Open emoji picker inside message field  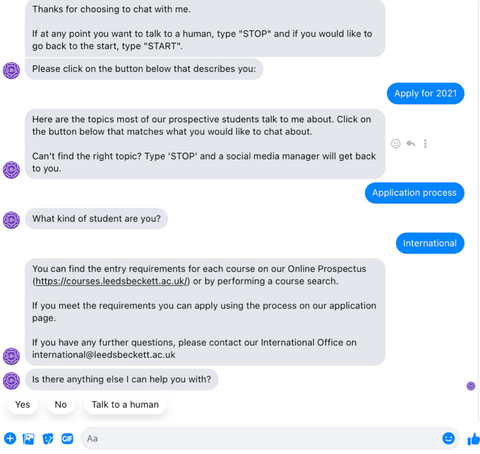tap(448, 438)
